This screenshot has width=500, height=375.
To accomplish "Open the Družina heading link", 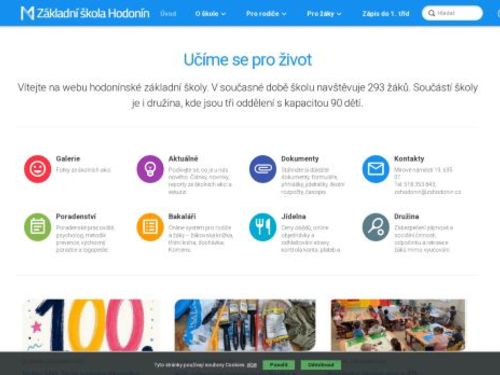I will (x=406, y=216).
